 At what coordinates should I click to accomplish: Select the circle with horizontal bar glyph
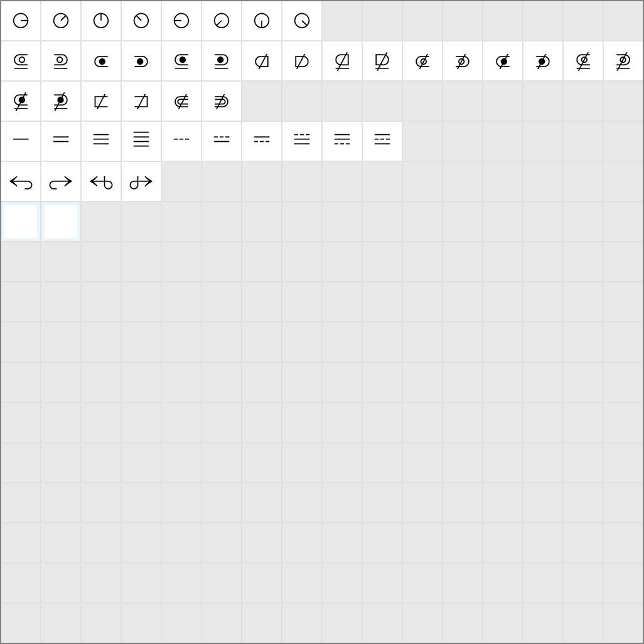(21, 21)
